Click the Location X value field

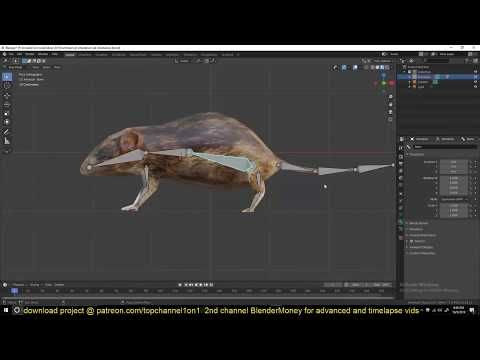[454, 162]
